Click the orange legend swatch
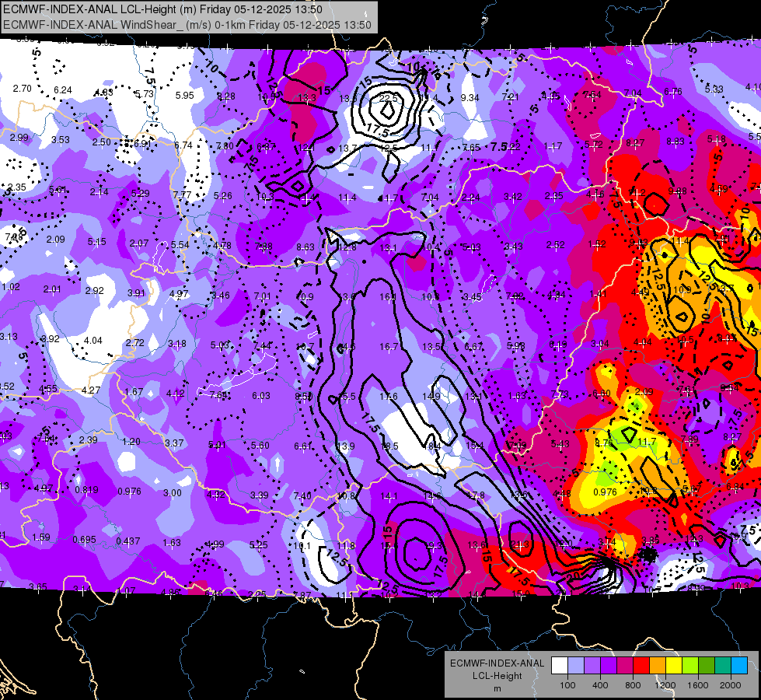Viewport: 761px width, 700px height. [x=658, y=666]
